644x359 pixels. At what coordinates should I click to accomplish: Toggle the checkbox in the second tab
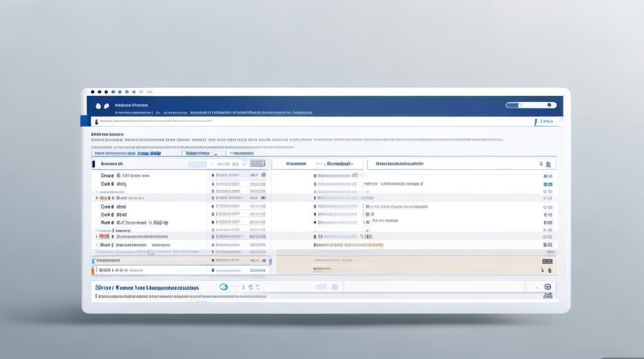tap(184, 153)
